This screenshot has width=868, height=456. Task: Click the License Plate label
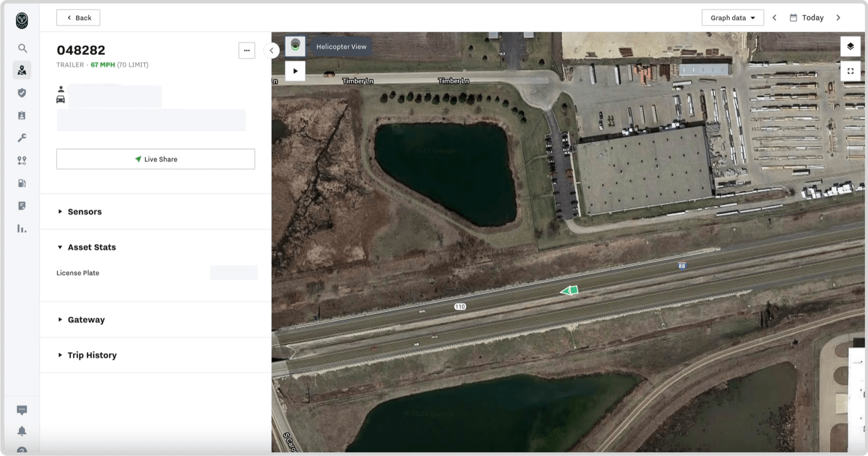pyautogui.click(x=78, y=273)
